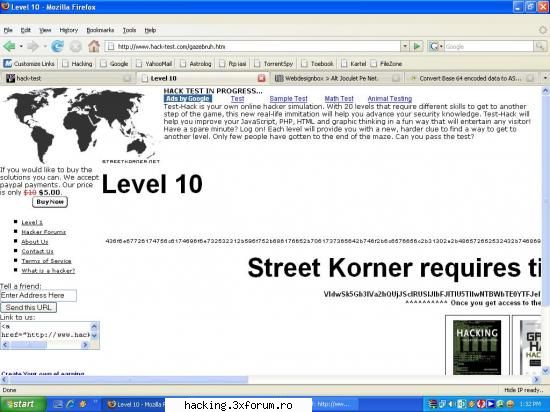The image size is (550, 412).
Task: Go back with the green Back arrow
Action: (x=9, y=46)
